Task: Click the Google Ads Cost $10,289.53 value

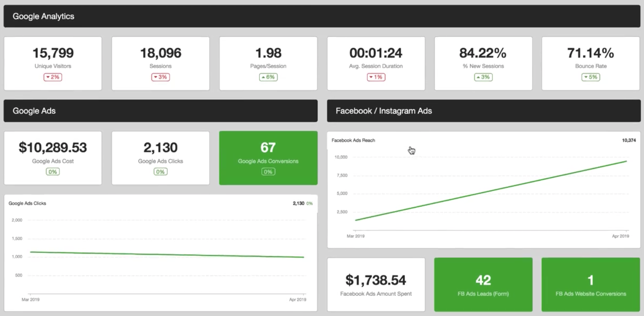Action: [53, 147]
